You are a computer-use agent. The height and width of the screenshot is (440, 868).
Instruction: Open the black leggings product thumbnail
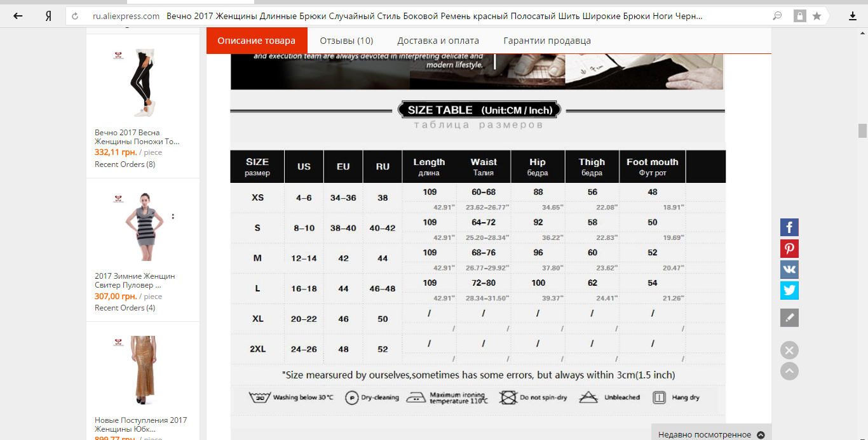142,82
